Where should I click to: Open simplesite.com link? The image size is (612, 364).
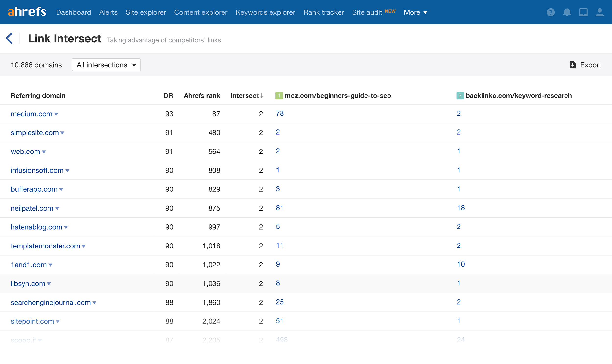point(35,133)
